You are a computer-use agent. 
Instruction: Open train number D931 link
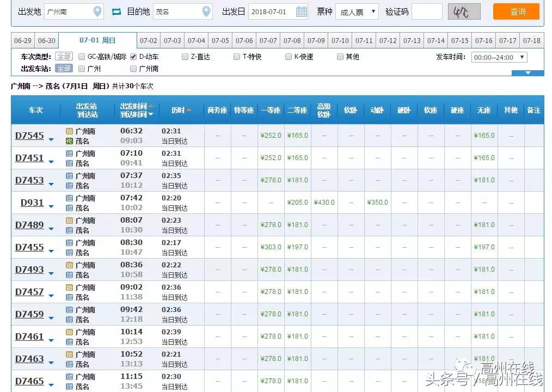(32, 203)
